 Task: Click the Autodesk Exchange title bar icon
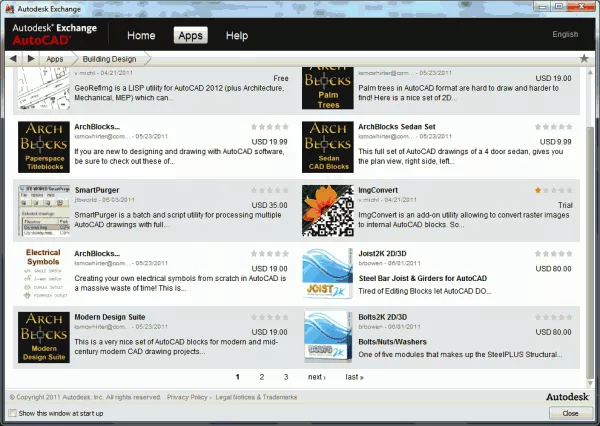9,9
